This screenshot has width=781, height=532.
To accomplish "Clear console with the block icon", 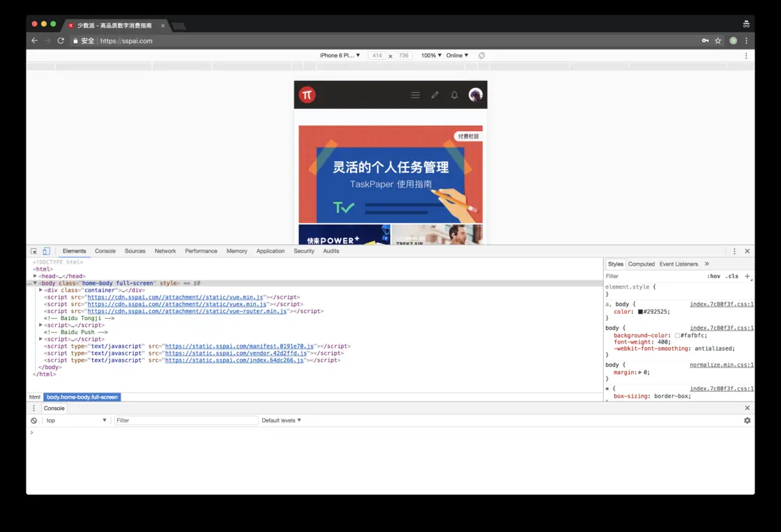I will click(34, 420).
